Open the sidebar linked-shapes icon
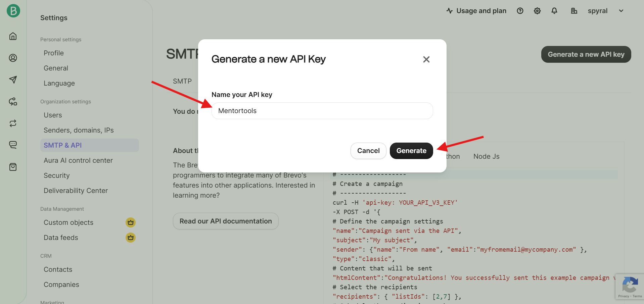Screen dimensions: 644x304 [13, 101]
